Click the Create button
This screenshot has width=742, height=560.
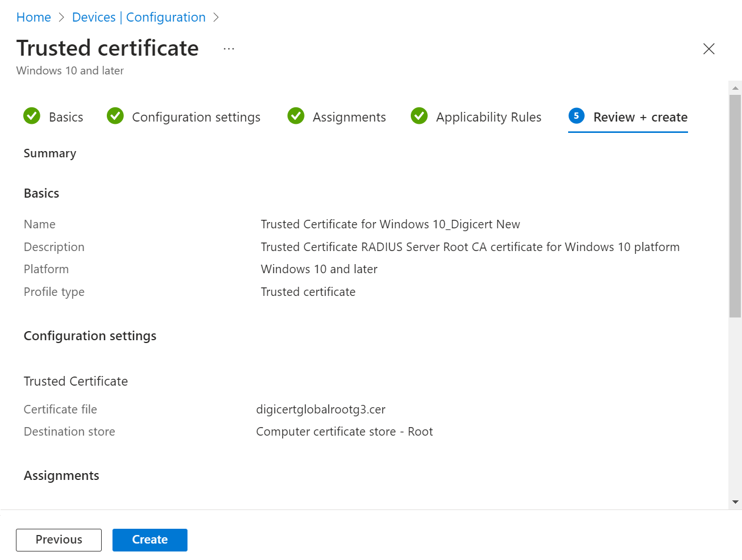click(x=150, y=540)
